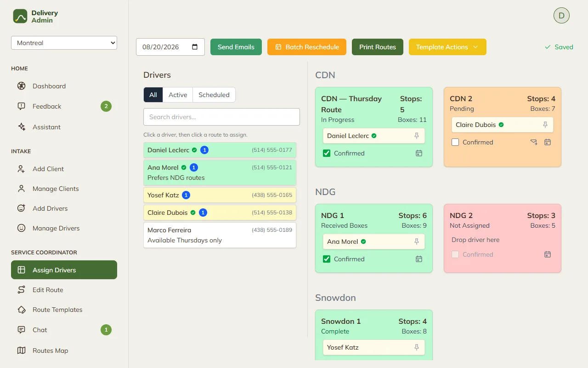Screen dimensions: 588x368
Task: Open calendar icon on CDN Thursday Route card
Action: 419,153
